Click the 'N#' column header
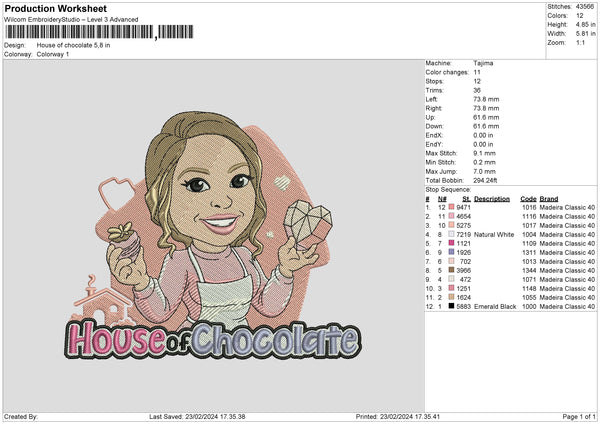The height and width of the screenshot is (424, 600). pyautogui.click(x=442, y=199)
